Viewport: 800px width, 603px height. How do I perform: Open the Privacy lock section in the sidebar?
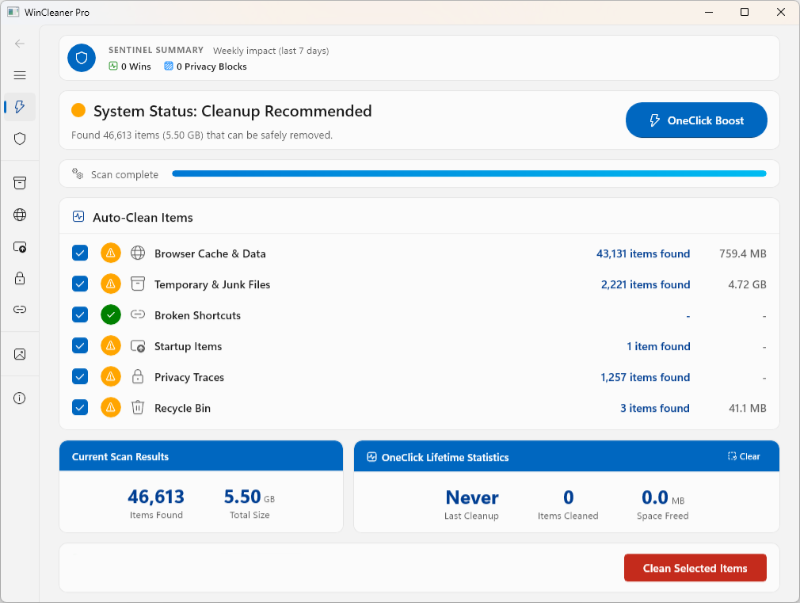pyautogui.click(x=18, y=279)
